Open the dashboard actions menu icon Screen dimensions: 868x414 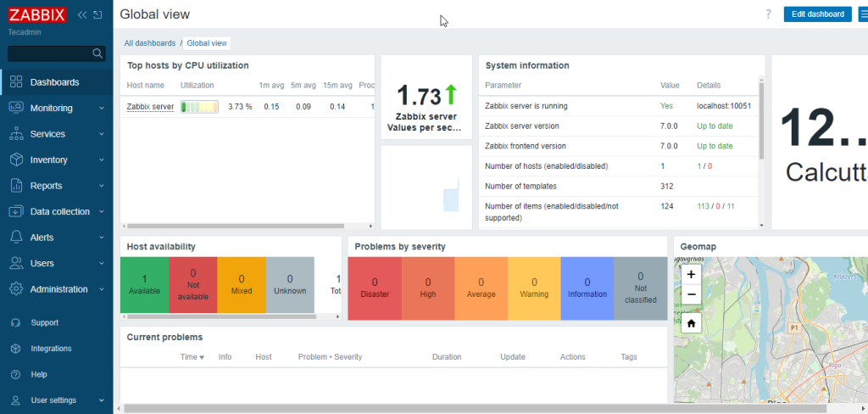863,14
